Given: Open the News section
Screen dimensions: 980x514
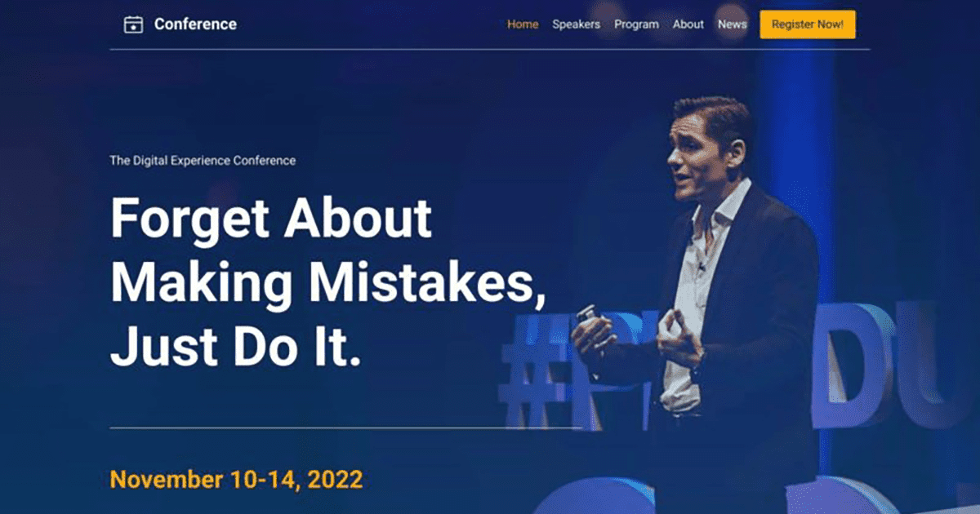Looking at the screenshot, I should click(x=733, y=24).
